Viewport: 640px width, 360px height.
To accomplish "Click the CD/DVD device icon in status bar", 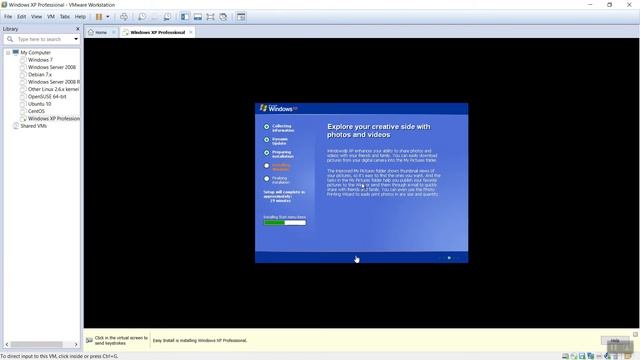I will [x=574, y=356].
